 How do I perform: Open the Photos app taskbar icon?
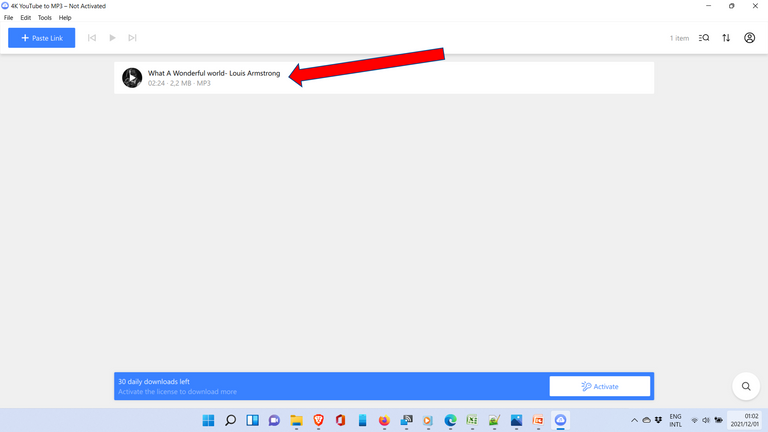(x=516, y=420)
